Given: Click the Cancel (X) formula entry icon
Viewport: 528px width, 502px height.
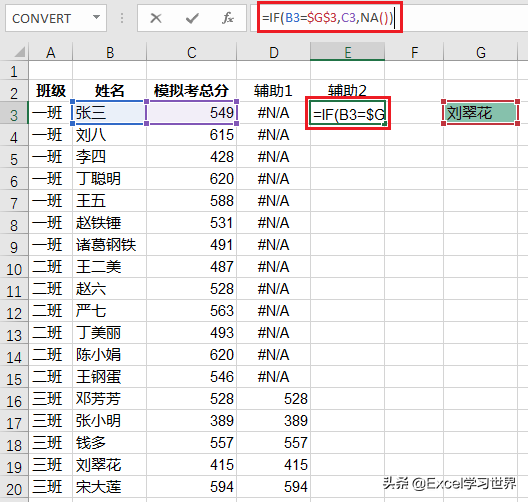Looking at the screenshot, I should (156, 18).
